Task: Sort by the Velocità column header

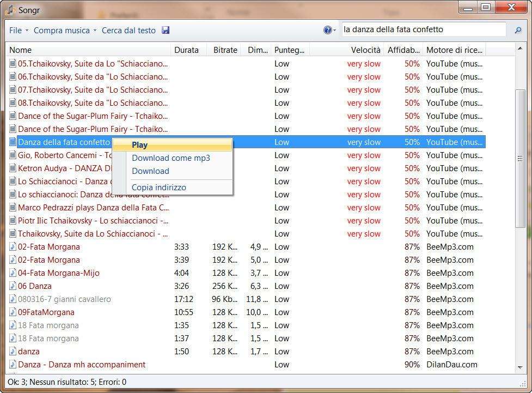Action: 346,50
